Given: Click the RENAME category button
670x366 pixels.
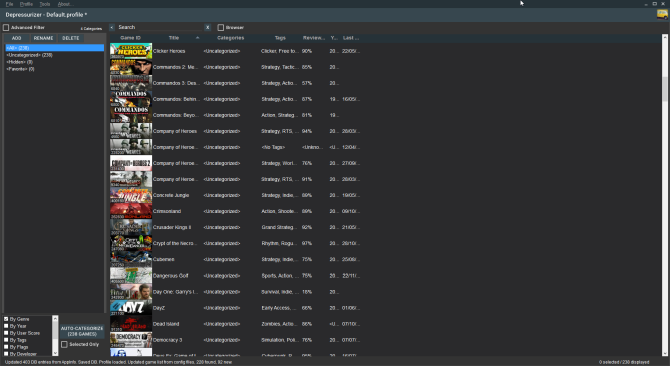Looking at the screenshot, I should tap(43, 38).
